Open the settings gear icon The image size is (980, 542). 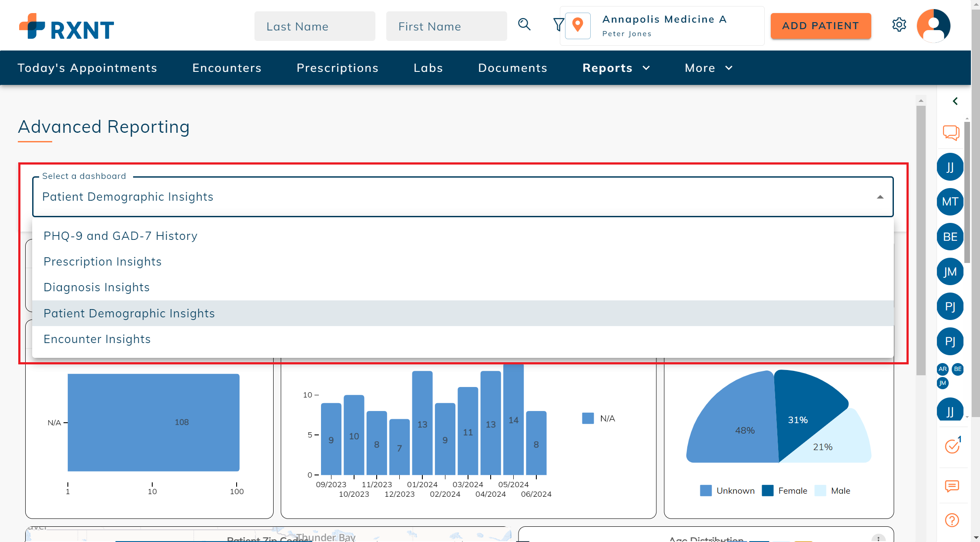pos(899,25)
